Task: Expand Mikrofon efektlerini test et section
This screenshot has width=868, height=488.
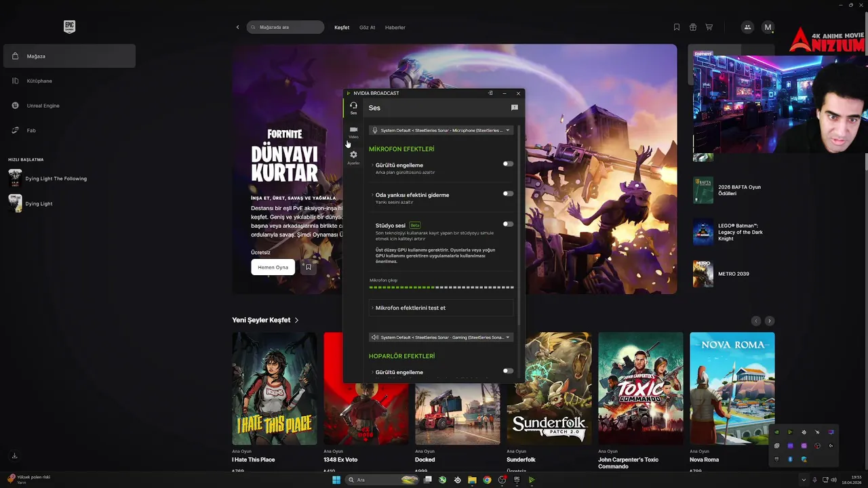Action: pyautogui.click(x=441, y=308)
